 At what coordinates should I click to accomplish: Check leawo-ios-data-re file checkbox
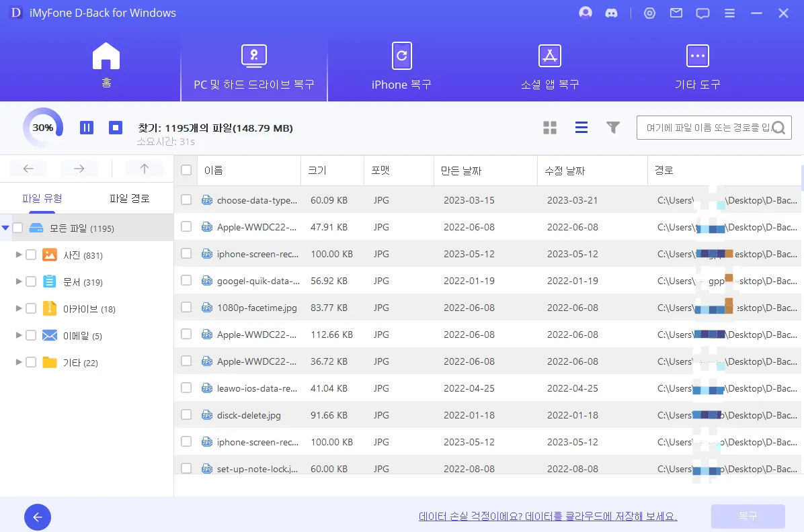(186, 388)
